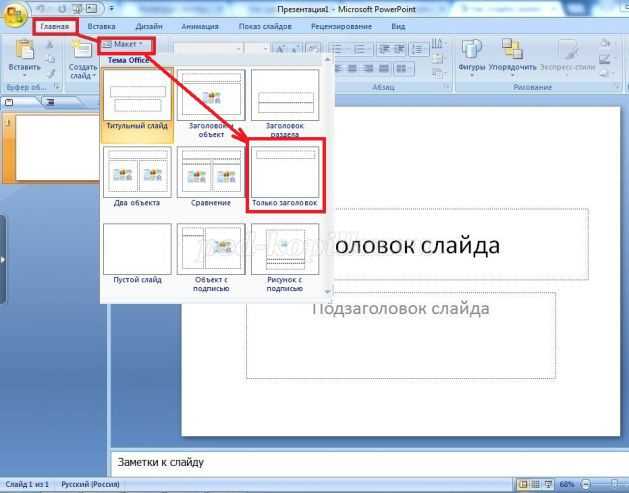Image resolution: width=629 pixels, height=493 pixels.
Task: Click the 68% zoom level button
Action: click(x=567, y=485)
